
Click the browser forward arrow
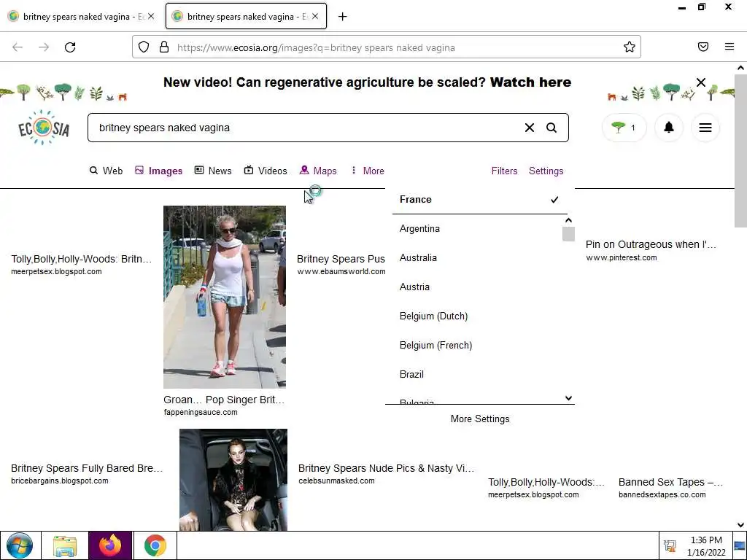click(x=44, y=47)
